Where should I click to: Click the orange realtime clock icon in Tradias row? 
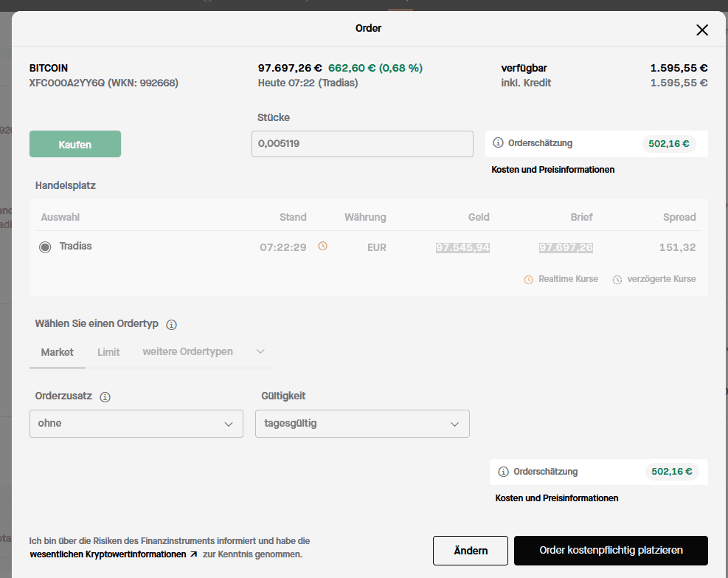pos(322,247)
